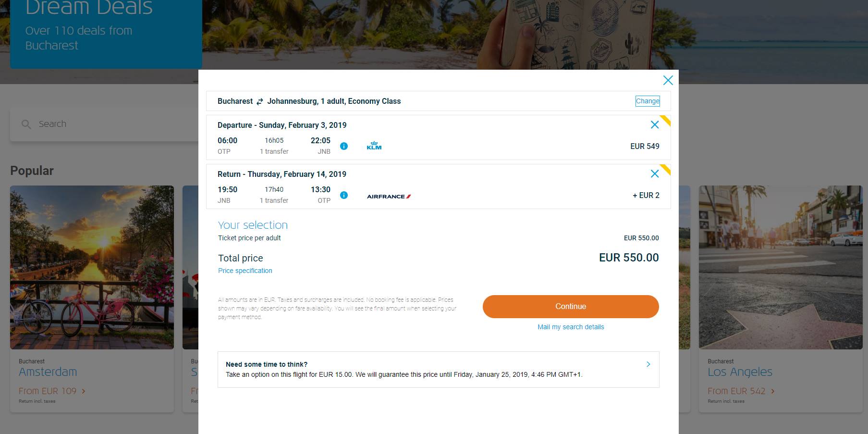
Task: Open departure flight info icon
Action: (x=344, y=146)
